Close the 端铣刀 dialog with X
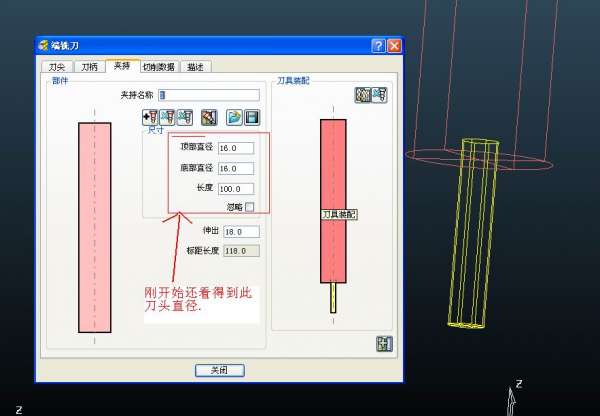The width and height of the screenshot is (600, 416). (394, 46)
